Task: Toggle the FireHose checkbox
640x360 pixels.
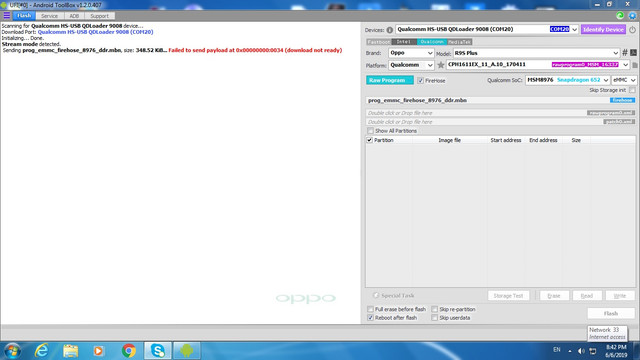Action: (420, 81)
